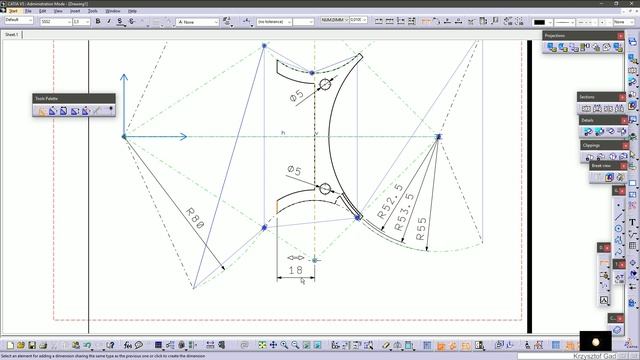Click the New document icon
The height and width of the screenshot is (360, 640).
pyautogui.click(x=10, y=345)
